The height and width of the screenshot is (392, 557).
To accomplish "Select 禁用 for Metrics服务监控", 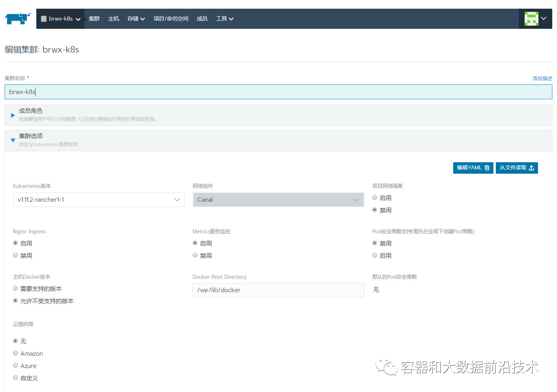I will pos(195,255).
